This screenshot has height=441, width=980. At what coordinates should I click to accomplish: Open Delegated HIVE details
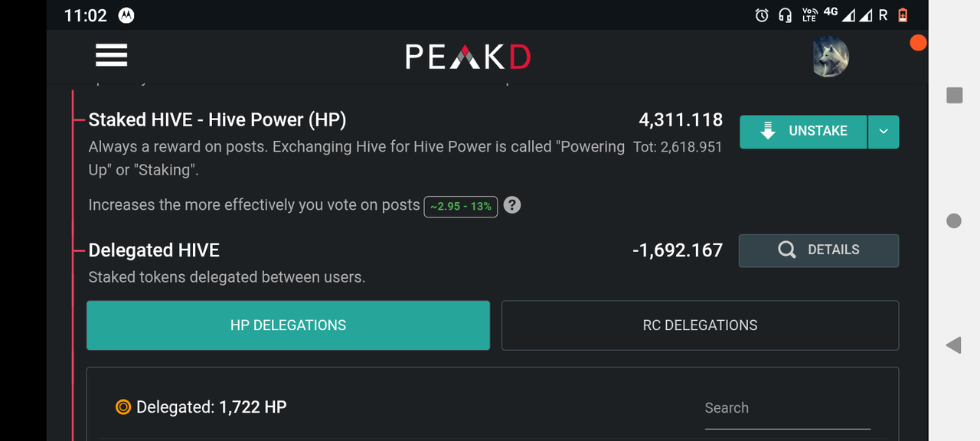click(818, 250)
